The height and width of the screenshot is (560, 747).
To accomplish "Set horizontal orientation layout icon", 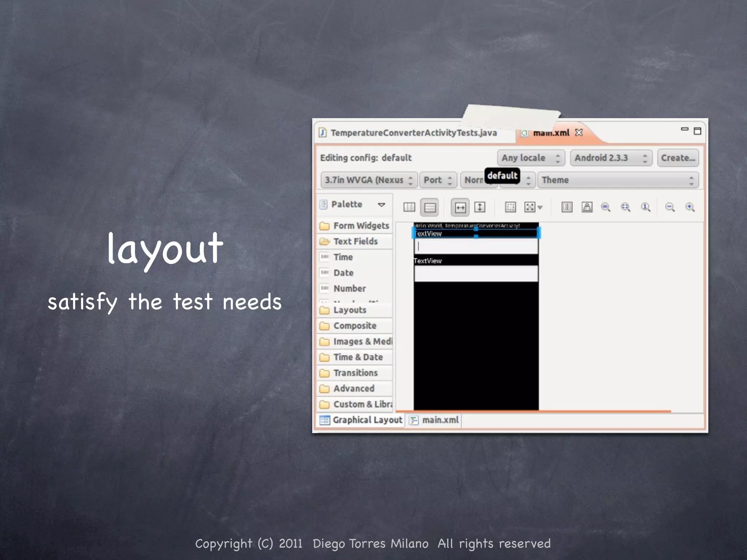I will pyautogui.click(x=409, y=207).
